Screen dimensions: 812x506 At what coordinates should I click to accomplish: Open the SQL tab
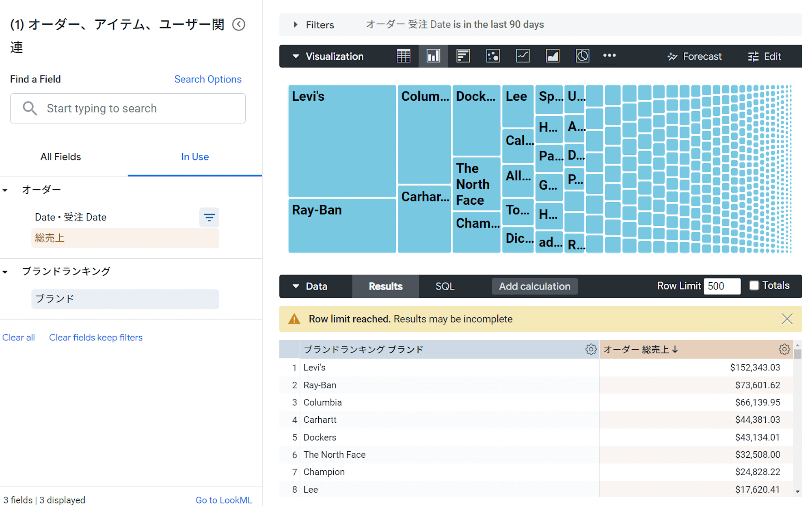[445, 286]
